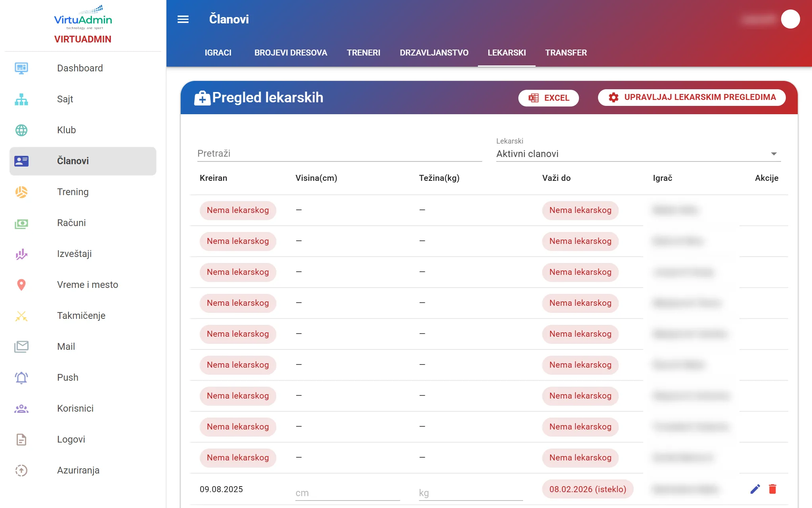Open Logovi in the sidebar
The image size is (812, 508).
click(83, 439)
